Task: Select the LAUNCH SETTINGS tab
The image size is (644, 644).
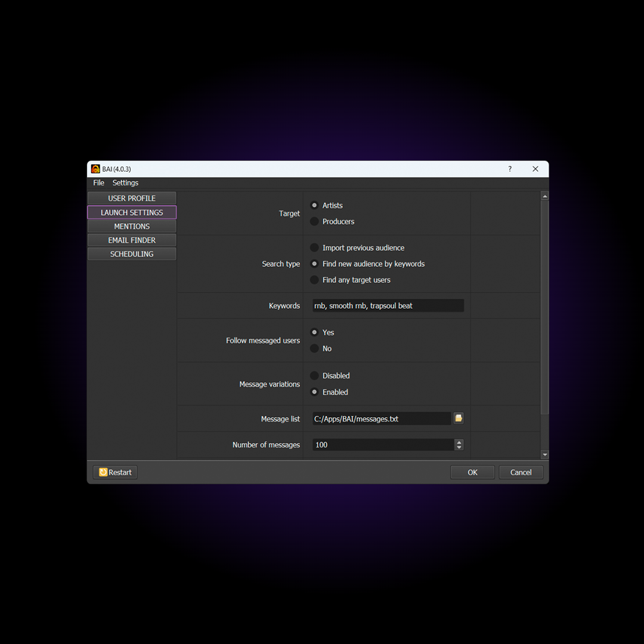Action: [x=132, y=212]
